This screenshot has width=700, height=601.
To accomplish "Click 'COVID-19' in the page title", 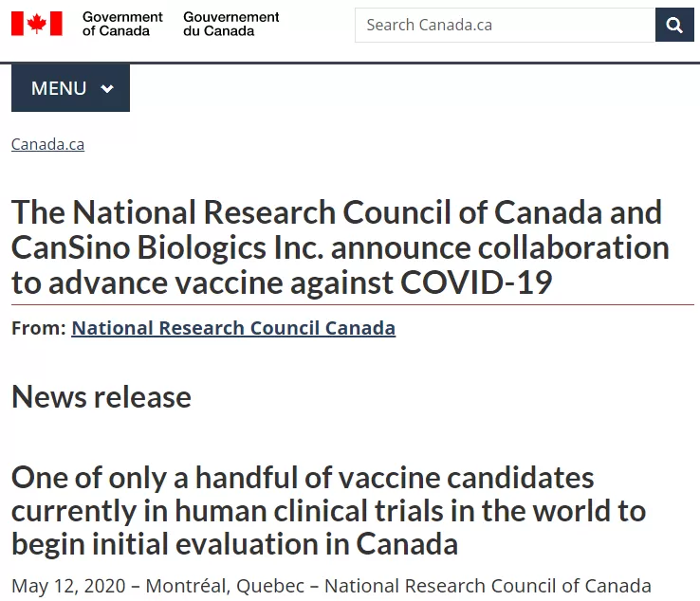I will point(476,282).
